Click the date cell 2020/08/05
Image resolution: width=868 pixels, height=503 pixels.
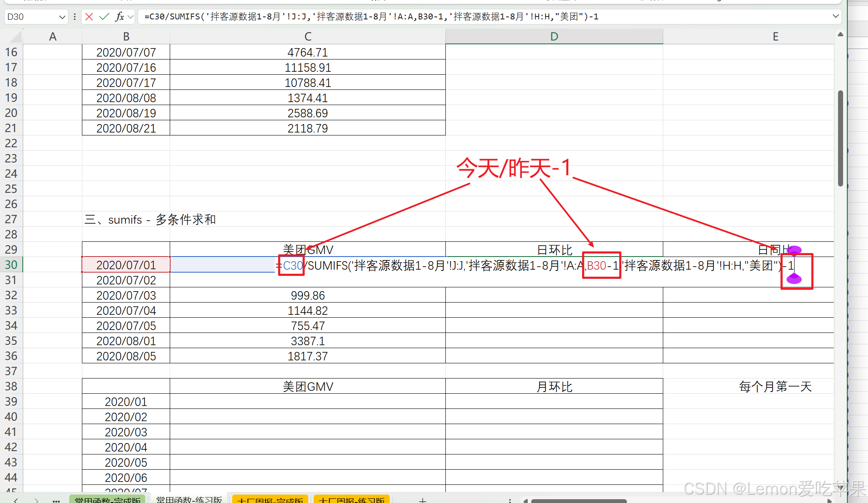(x=126, y=356)
